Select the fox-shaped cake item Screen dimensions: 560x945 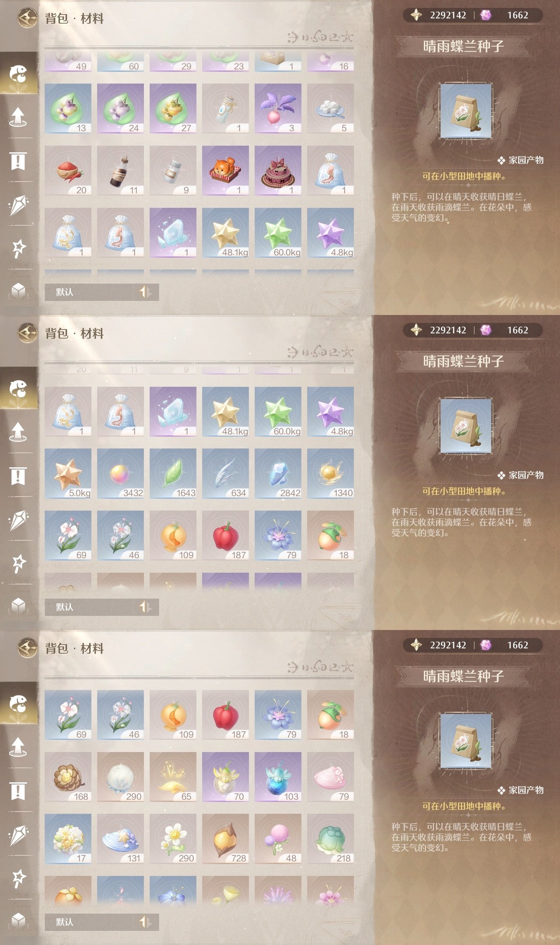(x=225, y=171)
